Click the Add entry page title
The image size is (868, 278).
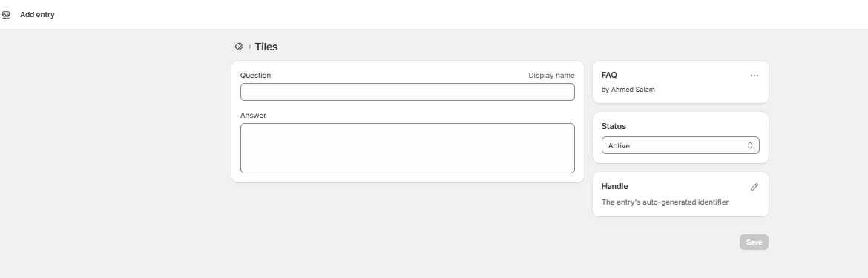tap(37, 15)
